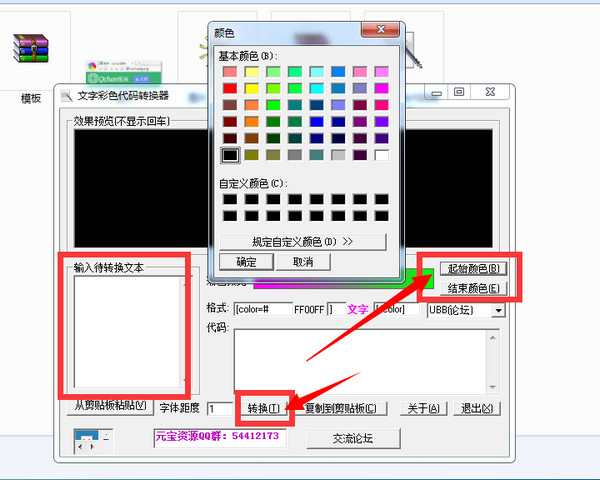This screenshot has height=480, width=600.
Task: Click the 起始颜色(B) button
Action: pos(473,269)
